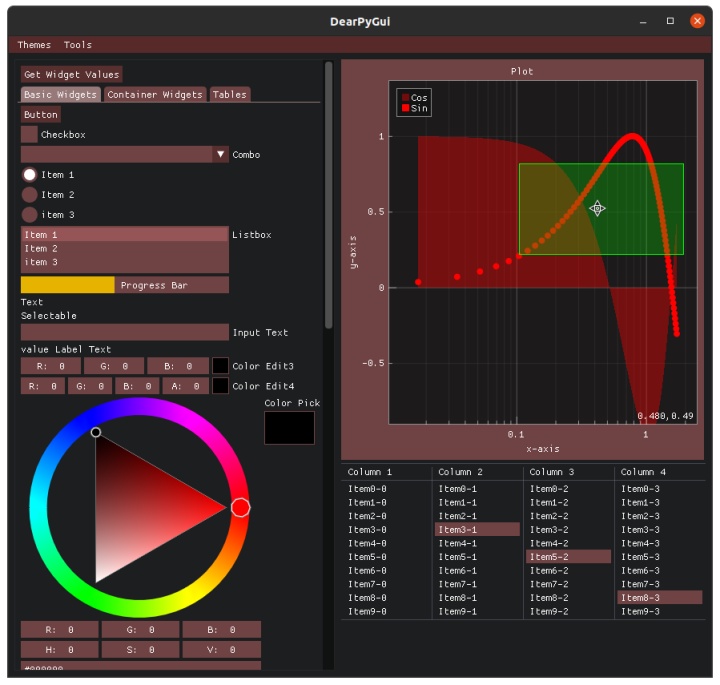Click the B field of Color Edit3

tap(178, 366)
